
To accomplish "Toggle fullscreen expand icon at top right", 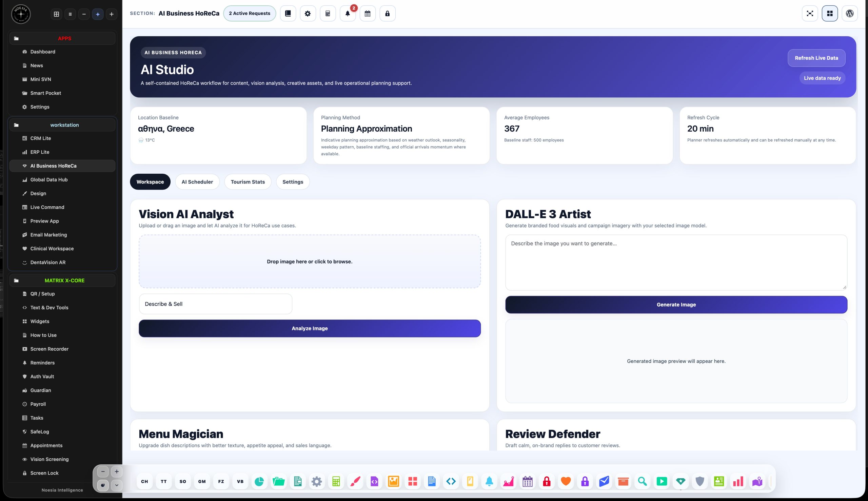I will pos(810,14).
